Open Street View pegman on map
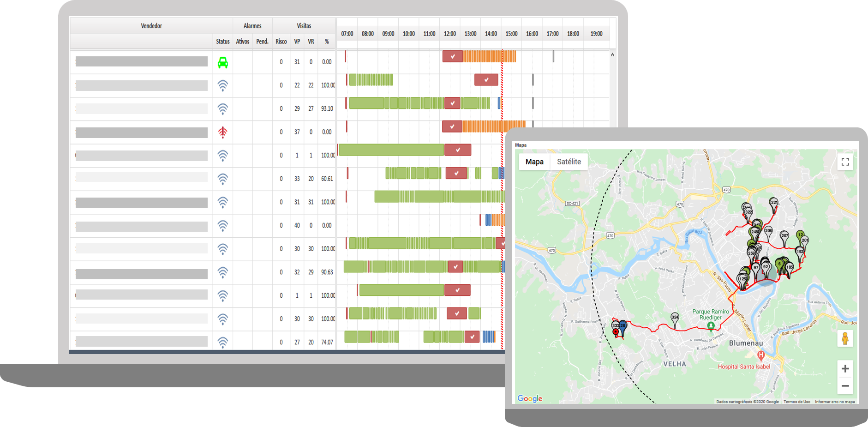868x427 pixels. (x=845, y=339)
